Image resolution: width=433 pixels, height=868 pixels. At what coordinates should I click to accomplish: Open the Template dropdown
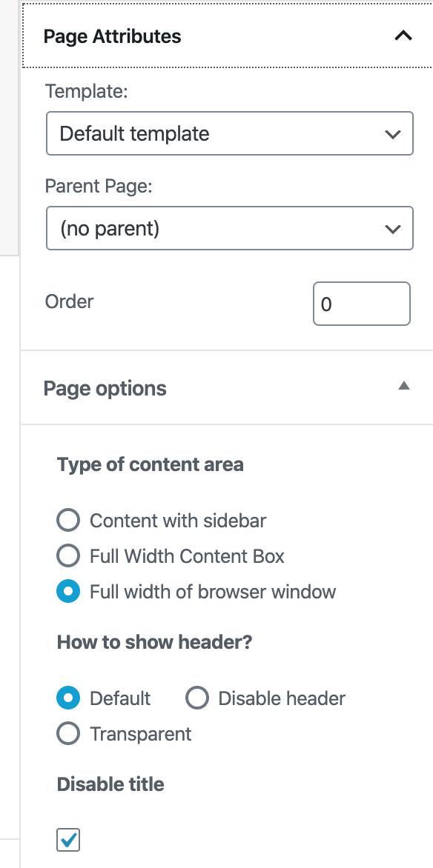click(230, 133)
